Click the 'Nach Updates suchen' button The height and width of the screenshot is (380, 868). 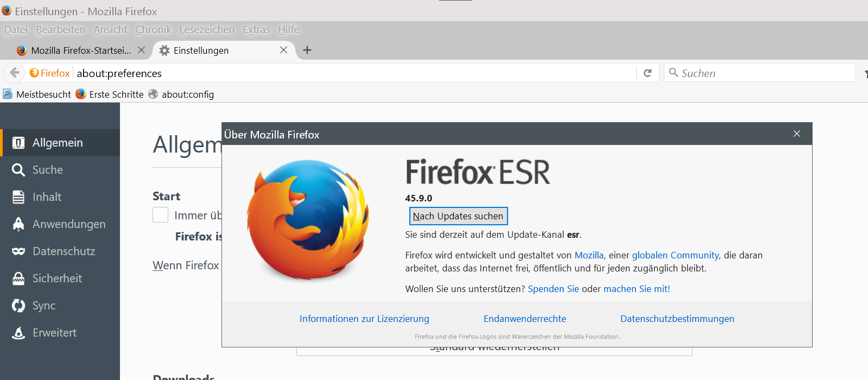[458, 216]
